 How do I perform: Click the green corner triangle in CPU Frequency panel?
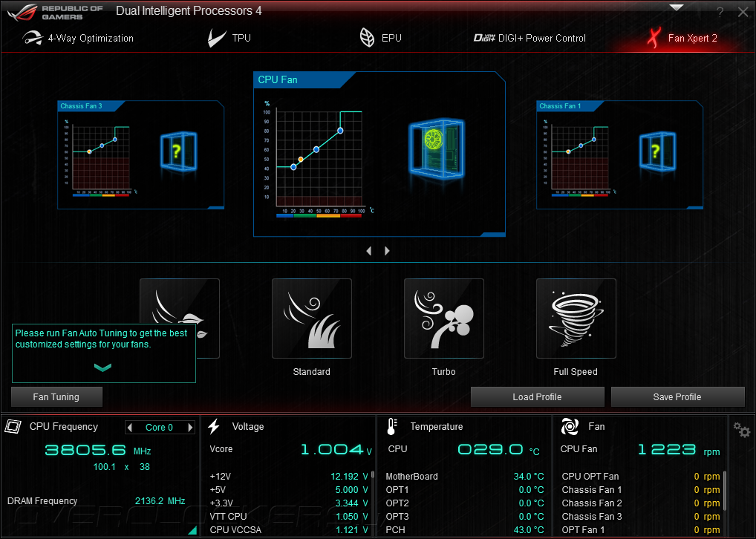tap(193, 530)
